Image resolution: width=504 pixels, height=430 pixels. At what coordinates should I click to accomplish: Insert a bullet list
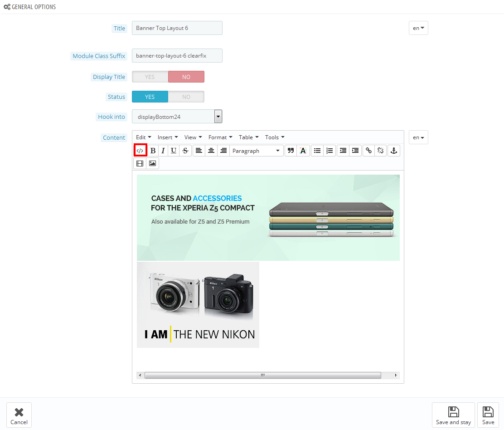click(317, 151)
